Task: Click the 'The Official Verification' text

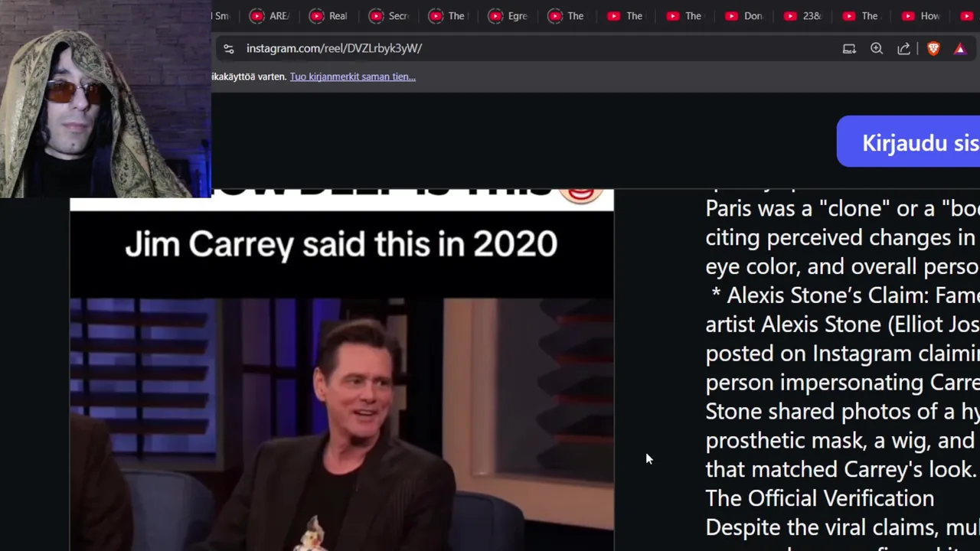Action: (819, 498)
